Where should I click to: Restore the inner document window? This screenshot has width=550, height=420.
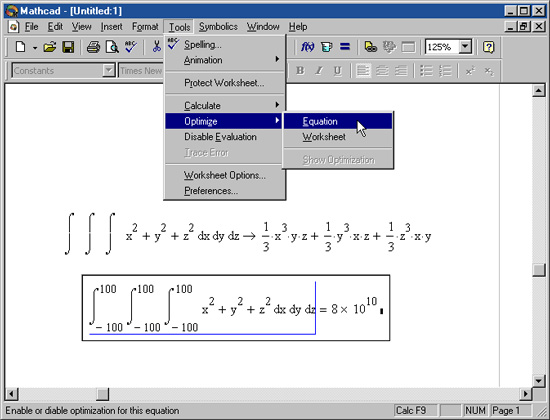tap(524, 26)
